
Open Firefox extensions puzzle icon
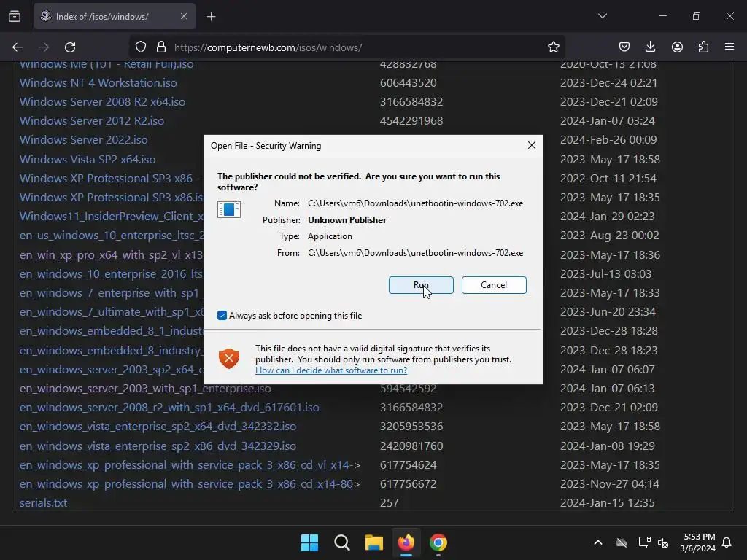(x=703, y=47)
